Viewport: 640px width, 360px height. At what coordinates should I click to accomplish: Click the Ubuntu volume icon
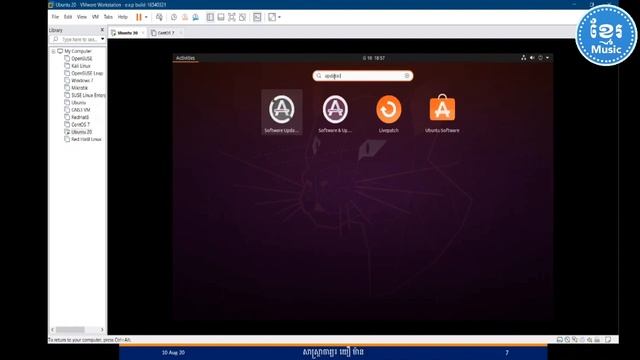532,58
